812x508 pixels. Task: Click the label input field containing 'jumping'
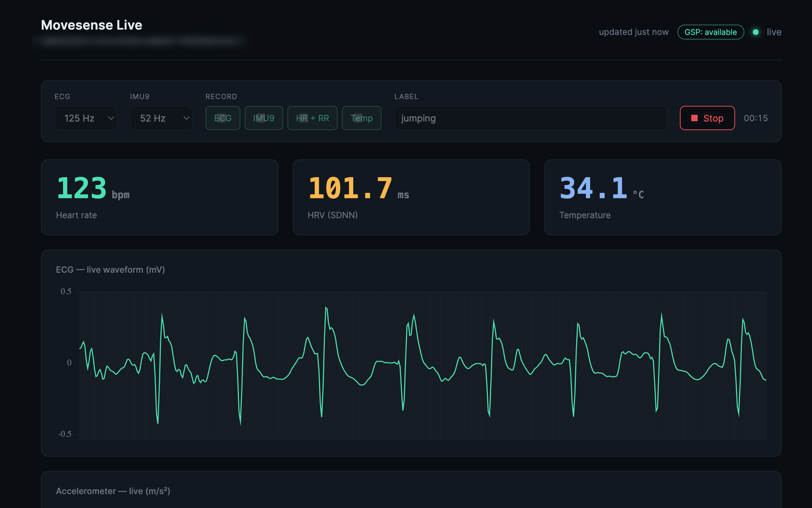pyautogui.click(x=530, y=118)
